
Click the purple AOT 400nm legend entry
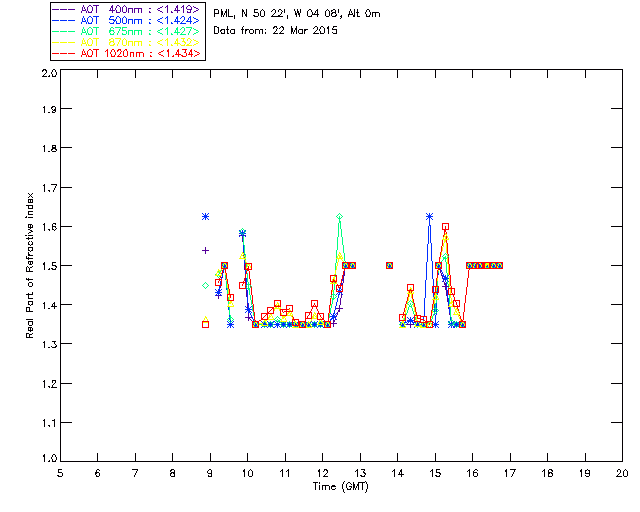point(128,9)
